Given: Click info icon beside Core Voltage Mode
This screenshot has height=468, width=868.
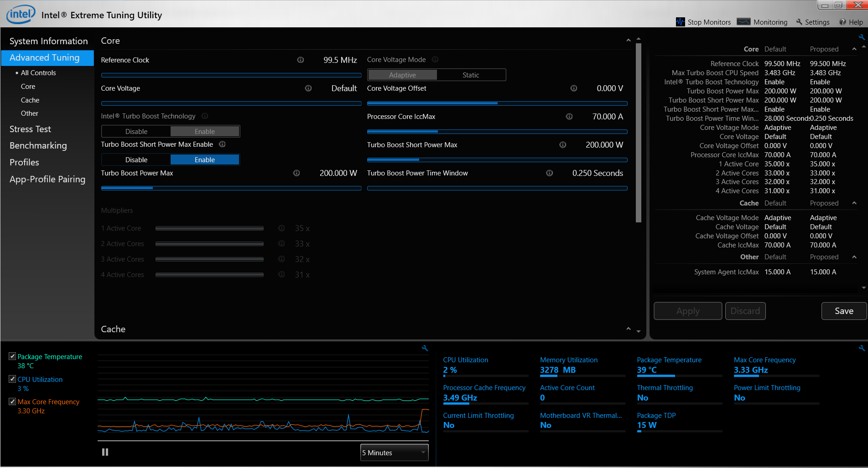Looking at the screenshot, I should click(435, 59).
